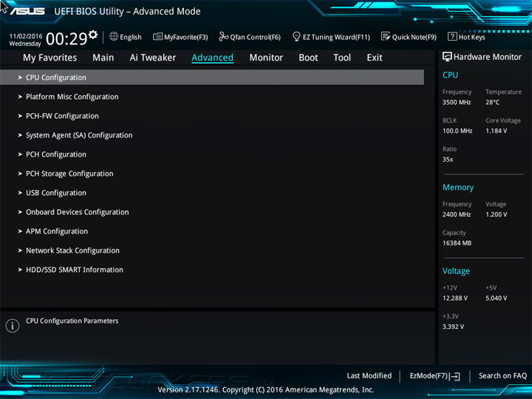
Task: Click +3.3V reading 3.392 V
Action: pyautogui.click(x=453, y=327)
